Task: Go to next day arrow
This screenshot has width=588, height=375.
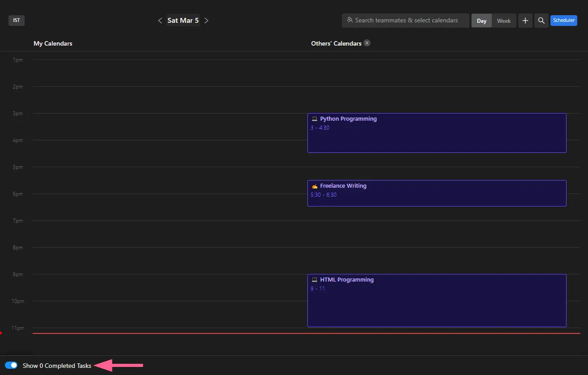Action: tap(206, 21)
